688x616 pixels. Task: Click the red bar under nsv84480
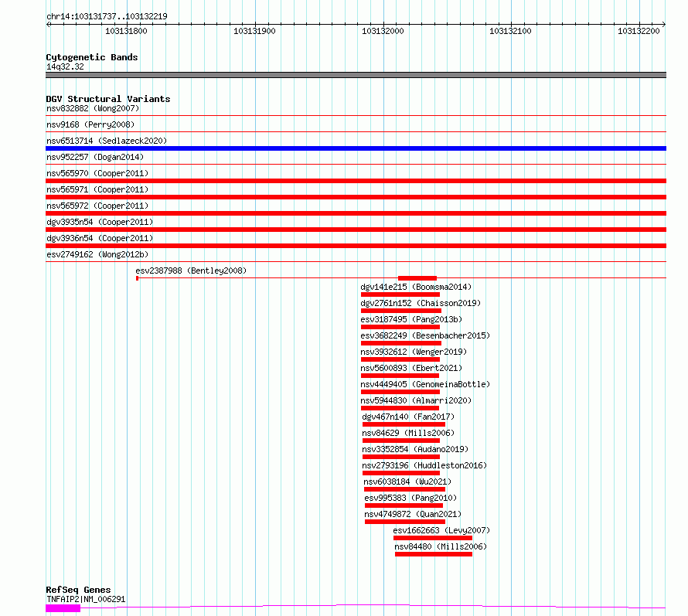click(x=434, y=554)
